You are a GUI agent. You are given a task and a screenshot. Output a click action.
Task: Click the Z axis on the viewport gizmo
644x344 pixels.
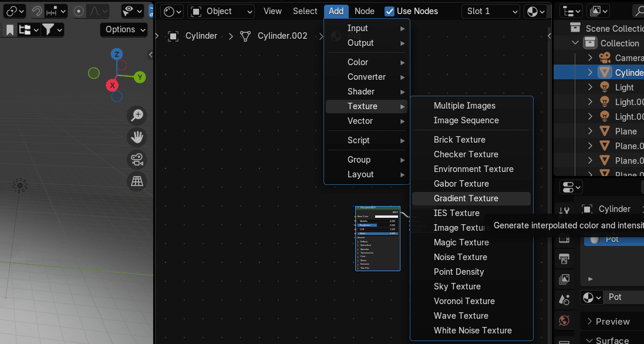point(117,54)
